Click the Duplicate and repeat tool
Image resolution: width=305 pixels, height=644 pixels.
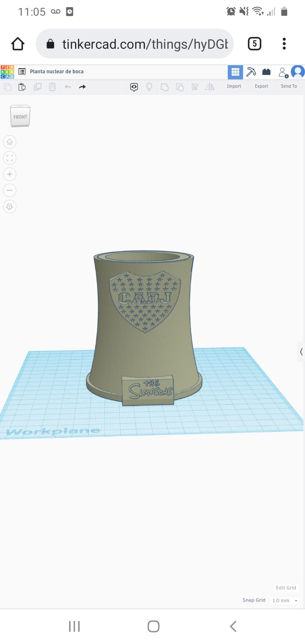37,87
